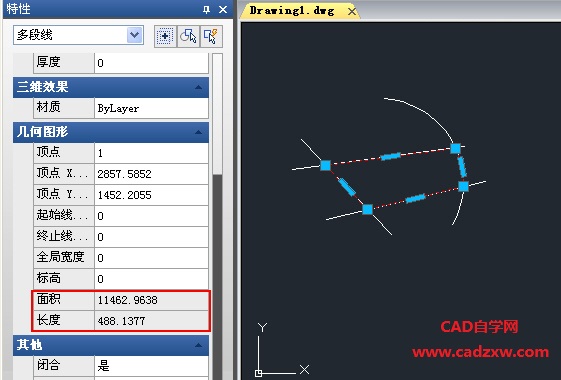
Task: Click the top-right polyline vertex grip
Action: (x=455, y=148)
